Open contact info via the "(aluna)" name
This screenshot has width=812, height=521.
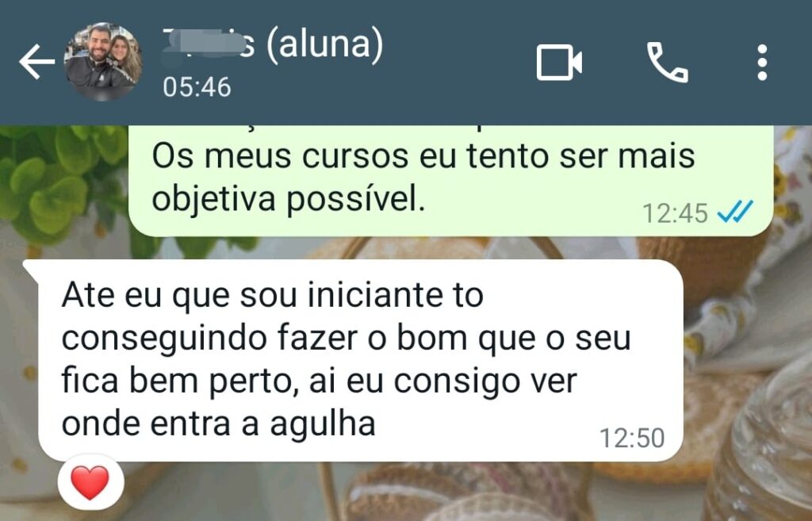324,43
